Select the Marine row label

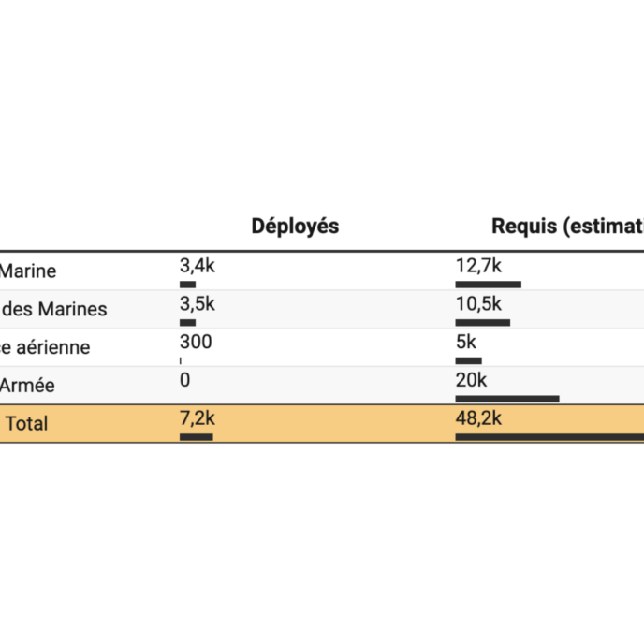(x=28, y=271)
